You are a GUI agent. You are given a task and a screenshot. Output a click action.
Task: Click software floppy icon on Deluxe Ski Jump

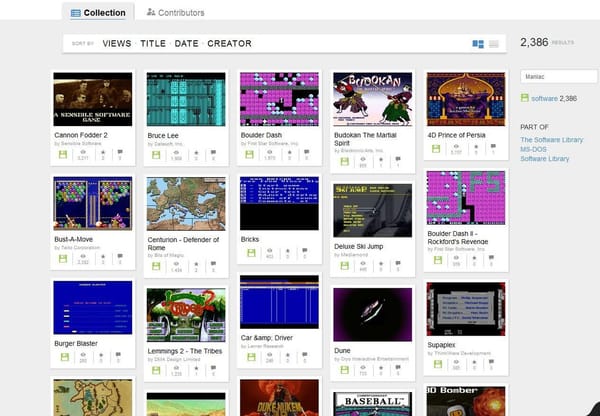click(x=345, y=265)
